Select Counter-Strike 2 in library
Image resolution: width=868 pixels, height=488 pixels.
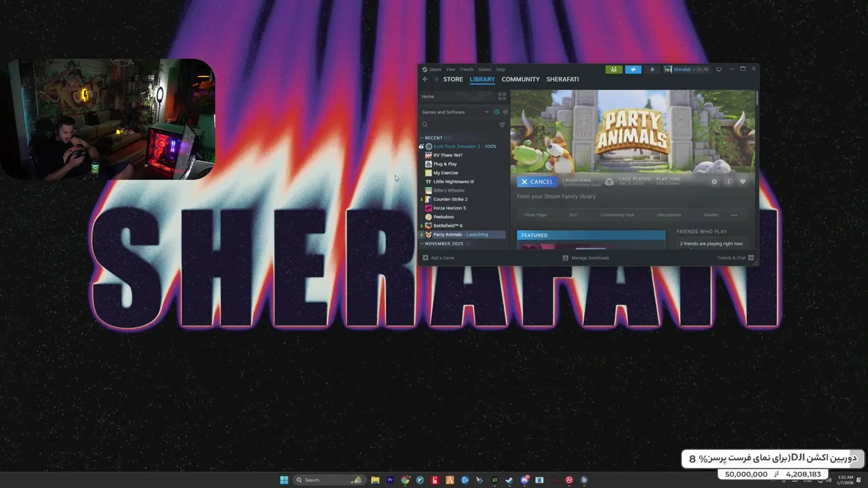click(x=463, y=199)
